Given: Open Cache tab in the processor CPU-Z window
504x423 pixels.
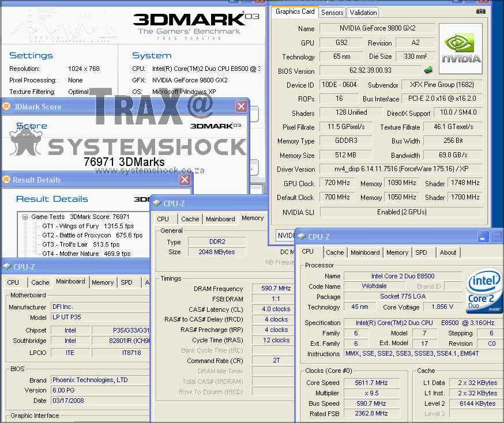Looking at the screenshot, I should pyautogui.click(x=334, y=252).
